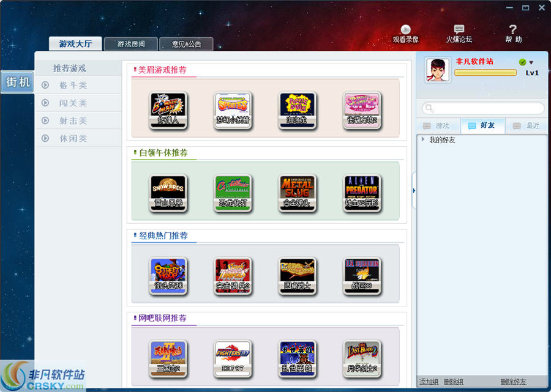Expand the 休闲类 casual category
Viewport: 551px width, 392px height.
point(78,138)
